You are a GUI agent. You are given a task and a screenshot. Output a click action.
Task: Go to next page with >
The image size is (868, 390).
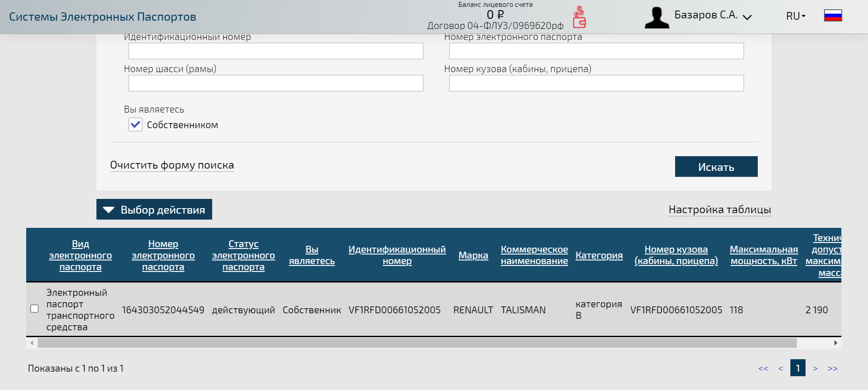(815, 368)
